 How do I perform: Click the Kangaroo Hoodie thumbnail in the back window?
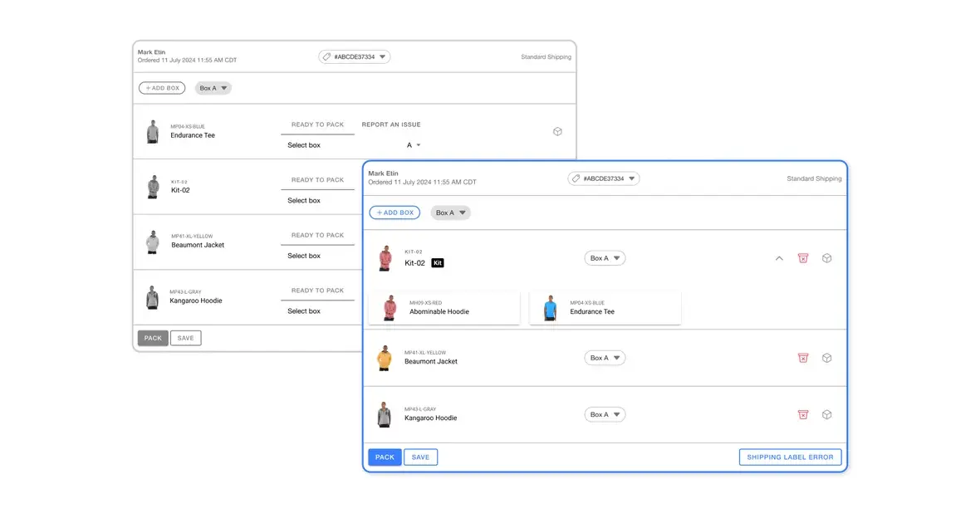(153, 297)
